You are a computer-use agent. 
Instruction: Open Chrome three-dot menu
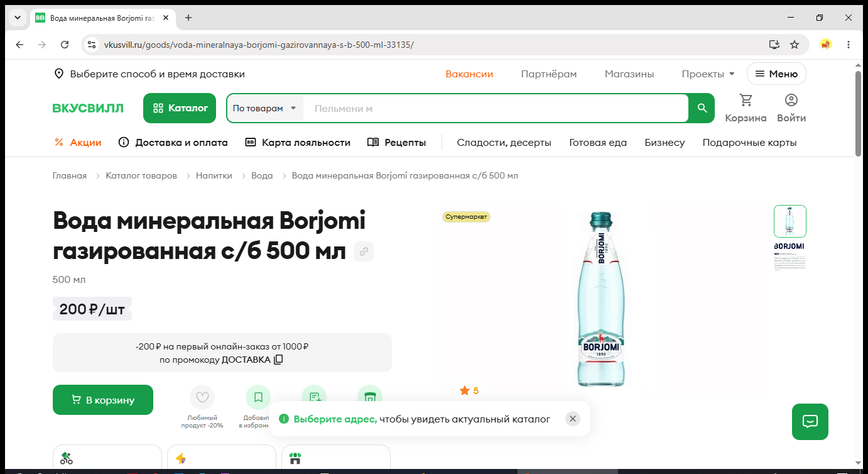point(849,45)
